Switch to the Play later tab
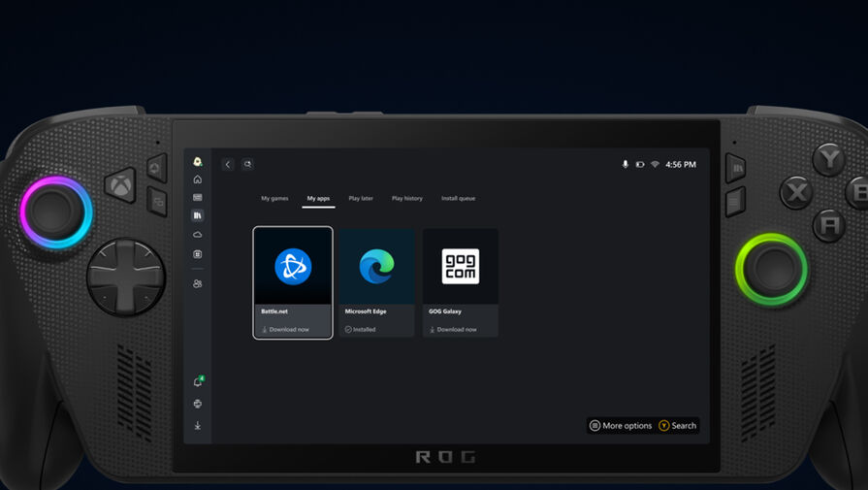This screenshot has height=490, width=868. click(361, 198)
